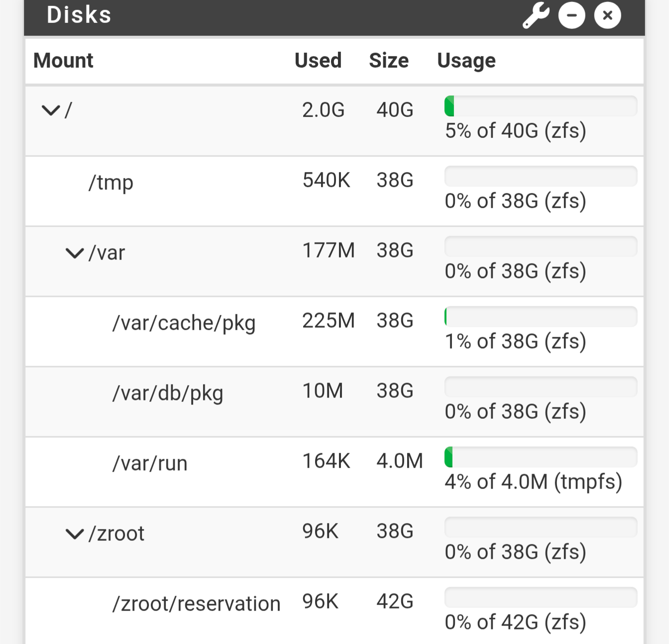Collapse the /var mount chevron
This screenshot has width=669, height=644.
click(75, 253)
